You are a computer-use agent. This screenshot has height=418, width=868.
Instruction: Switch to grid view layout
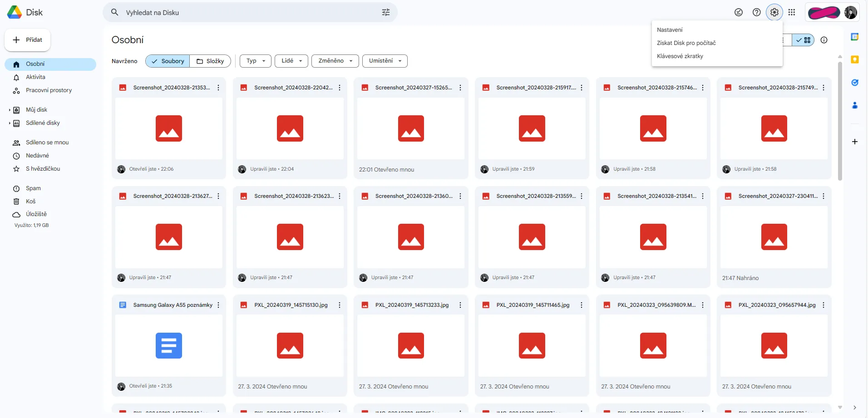pyautogui.click(x=803, y=40)
